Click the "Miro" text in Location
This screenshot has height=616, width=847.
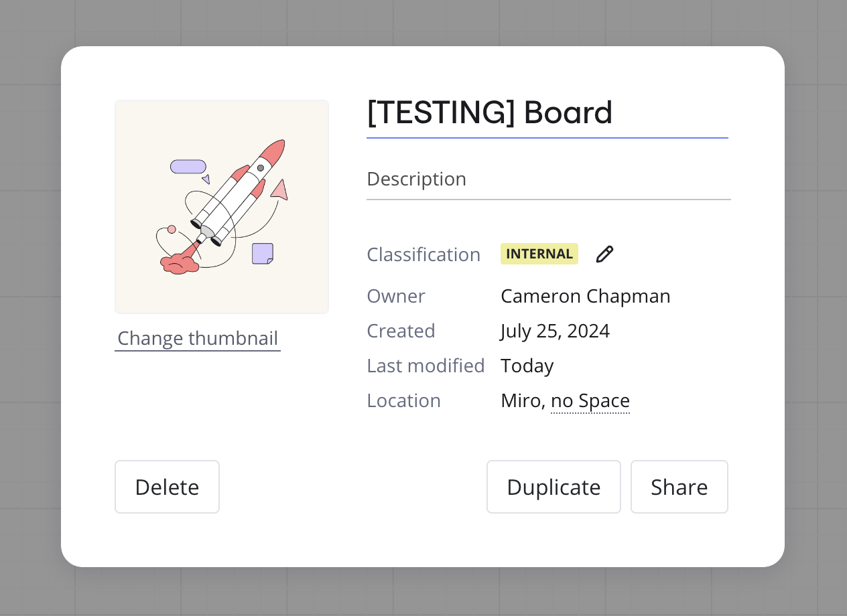pos(521,401)
